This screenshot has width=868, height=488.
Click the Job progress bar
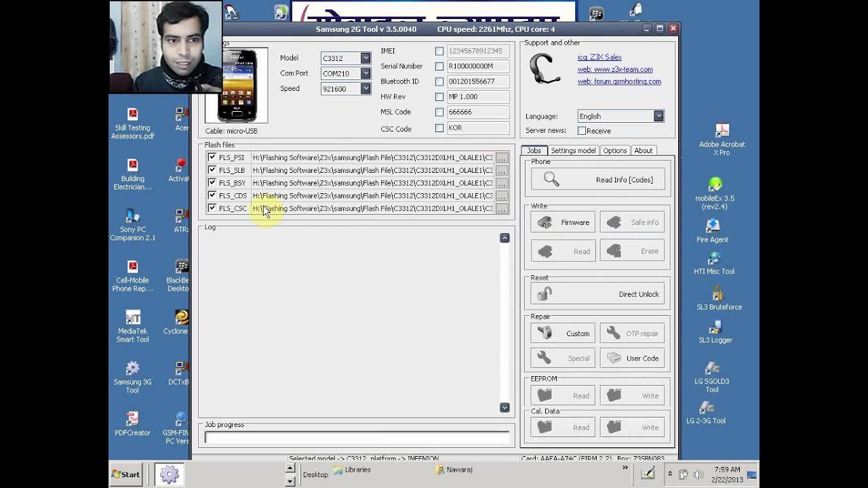357,438
